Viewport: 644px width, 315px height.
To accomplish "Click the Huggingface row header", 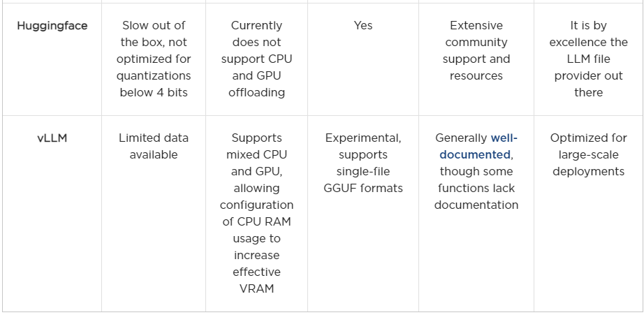I will 51,26.
